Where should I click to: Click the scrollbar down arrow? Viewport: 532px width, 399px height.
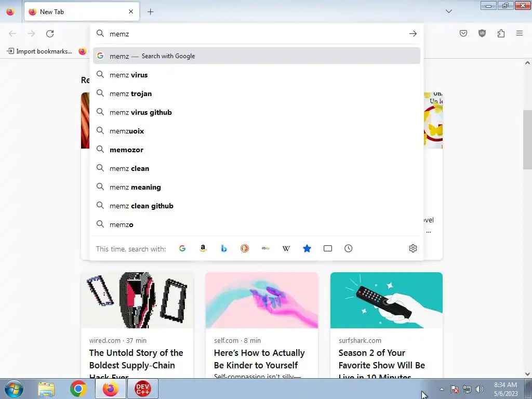click(x=527, y=374)
